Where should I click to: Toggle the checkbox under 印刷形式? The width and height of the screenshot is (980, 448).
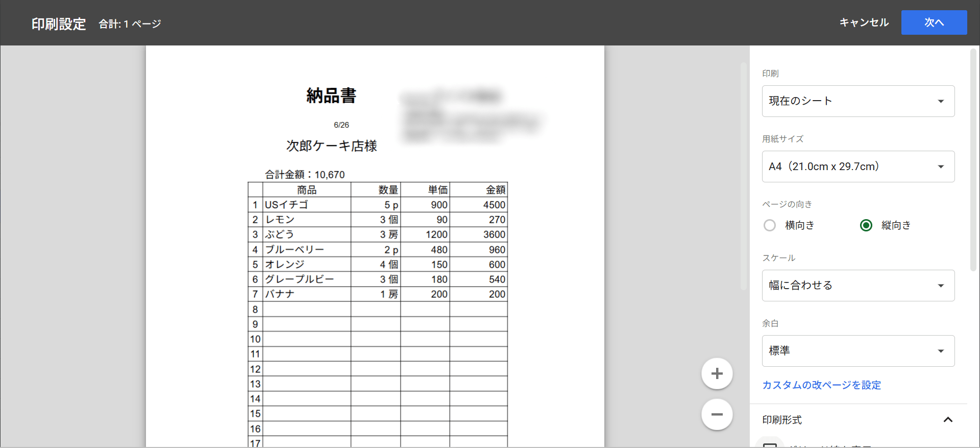770,445
